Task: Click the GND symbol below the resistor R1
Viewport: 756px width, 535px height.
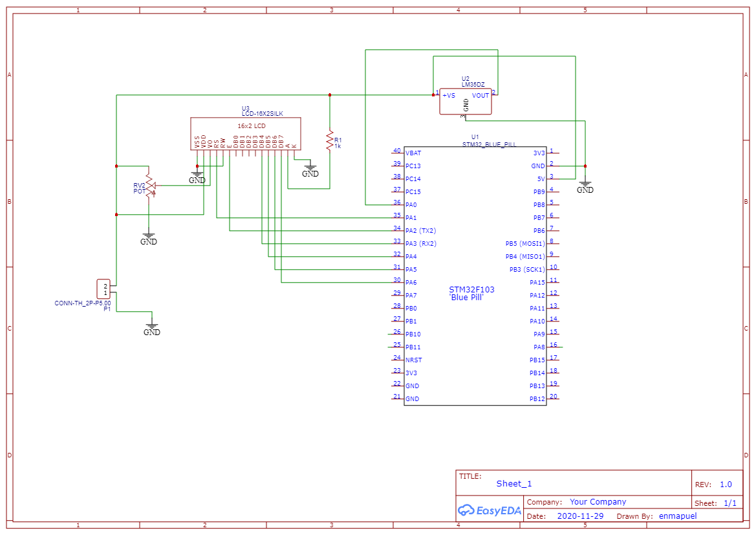Action: 310,168
